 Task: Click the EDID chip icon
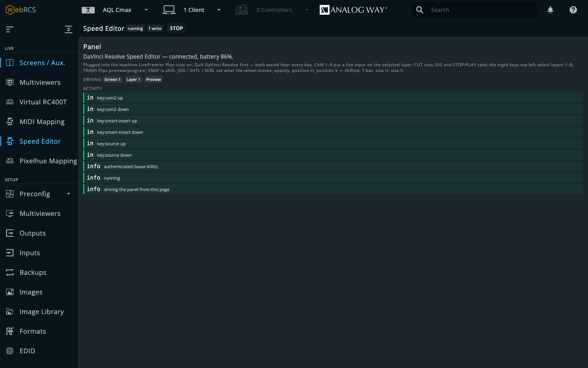(x=10, y=351)
